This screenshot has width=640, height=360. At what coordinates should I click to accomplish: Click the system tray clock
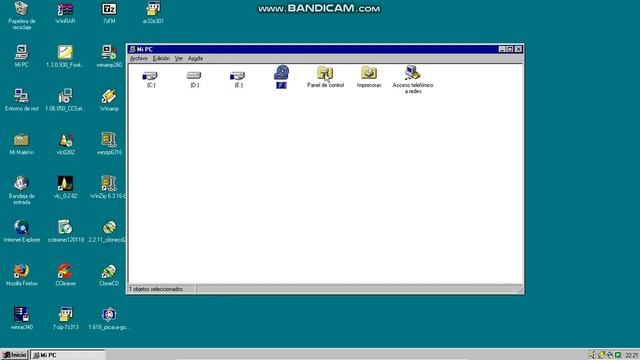[631, 355]
